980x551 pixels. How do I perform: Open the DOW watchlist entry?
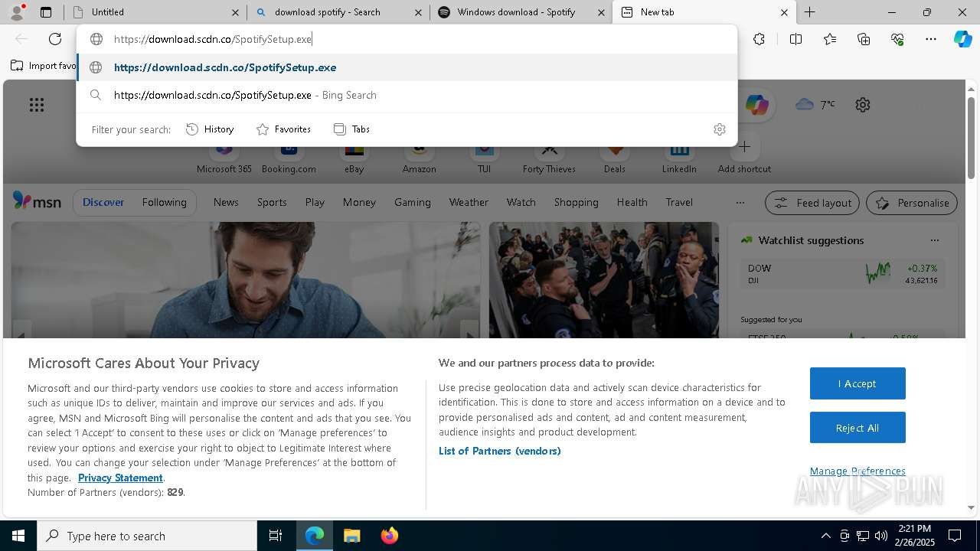[x=842, y=273]
